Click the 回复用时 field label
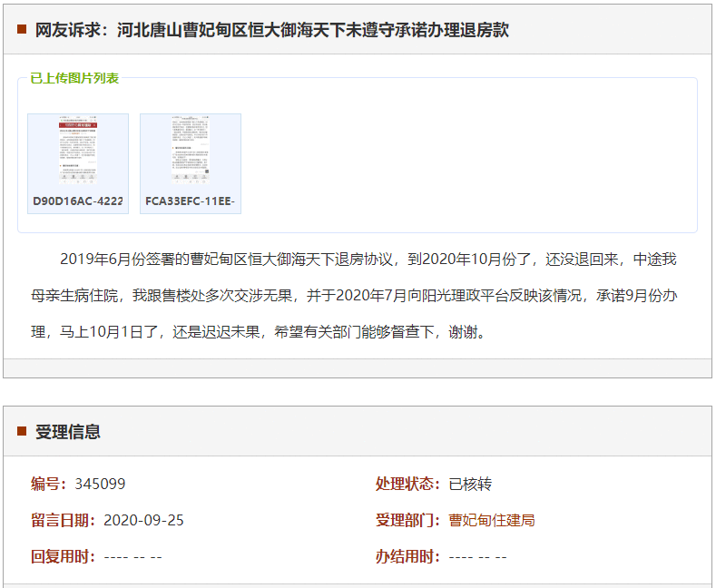 (x=63, y=556)
